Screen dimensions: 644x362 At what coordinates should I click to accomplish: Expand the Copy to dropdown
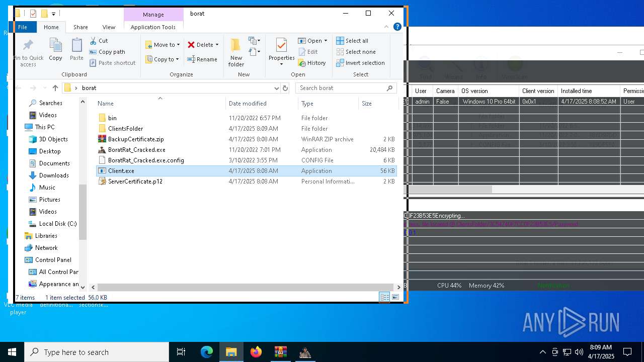pos(177,59)
